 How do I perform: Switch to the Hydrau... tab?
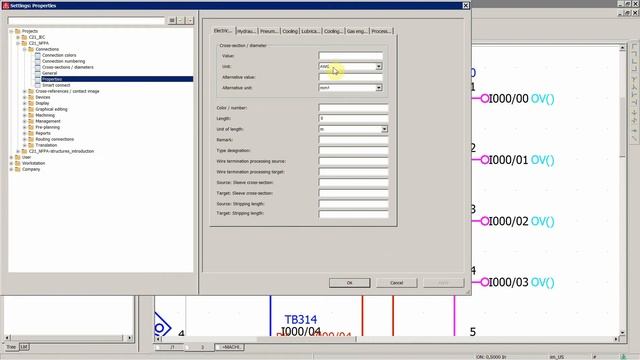(x=247, y=31)
